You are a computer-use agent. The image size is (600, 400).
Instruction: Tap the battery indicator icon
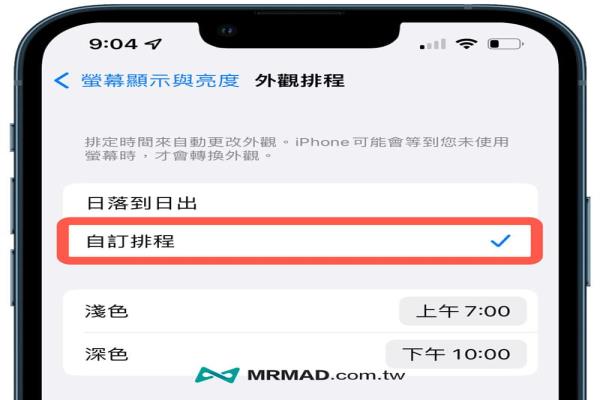[505, 44]
